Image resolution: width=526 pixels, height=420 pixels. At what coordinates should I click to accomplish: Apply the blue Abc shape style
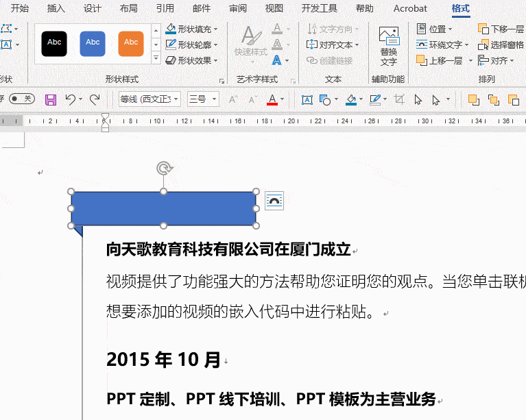coord(93,44)
